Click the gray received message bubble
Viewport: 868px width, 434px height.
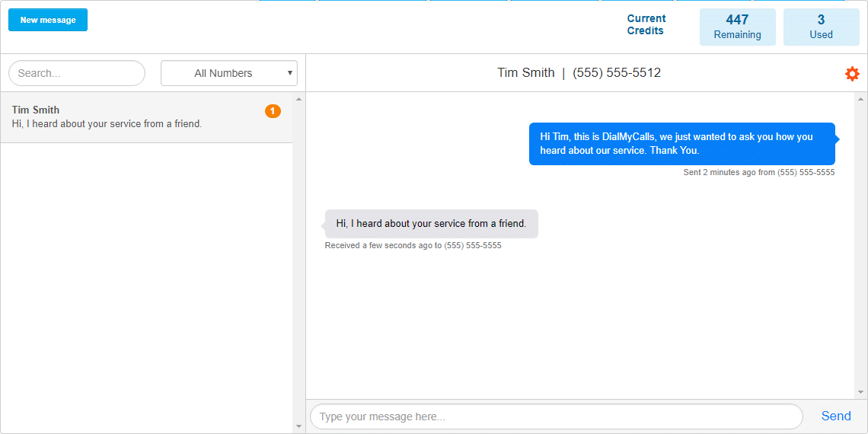pos(431,224)
